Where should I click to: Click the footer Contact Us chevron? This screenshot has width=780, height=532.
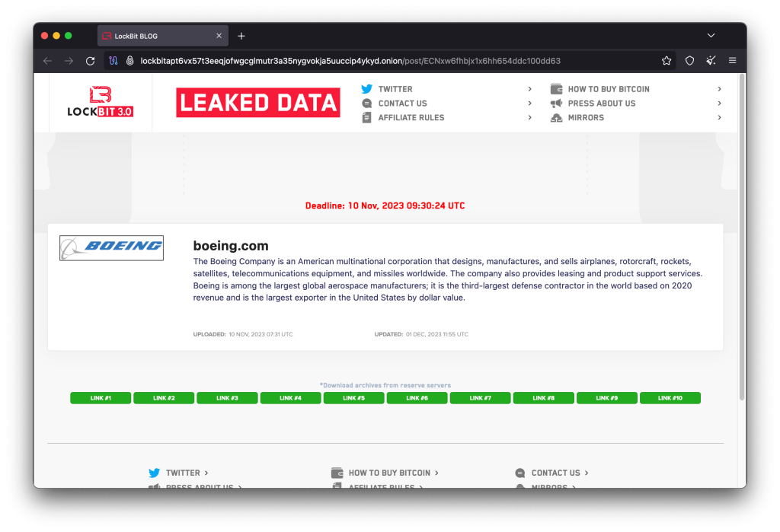coord(587,473)
